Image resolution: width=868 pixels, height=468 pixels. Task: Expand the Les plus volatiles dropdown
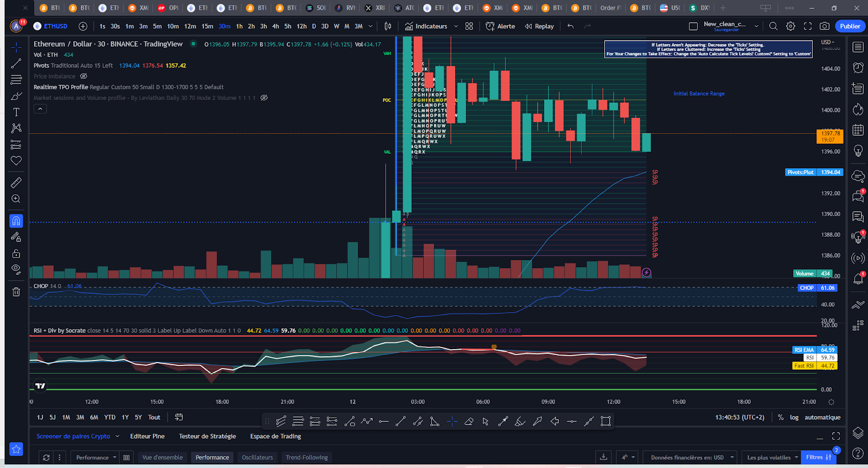point(773,457)
